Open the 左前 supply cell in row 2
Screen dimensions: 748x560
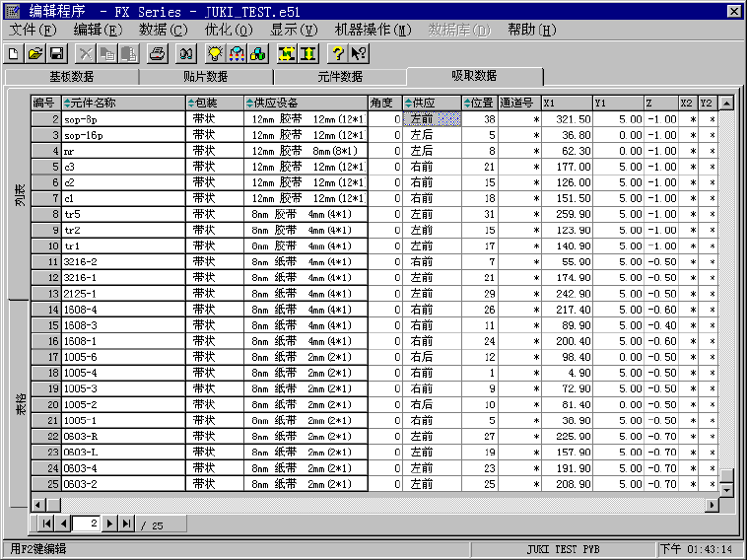pyautogui.click(x=432, y=119)
